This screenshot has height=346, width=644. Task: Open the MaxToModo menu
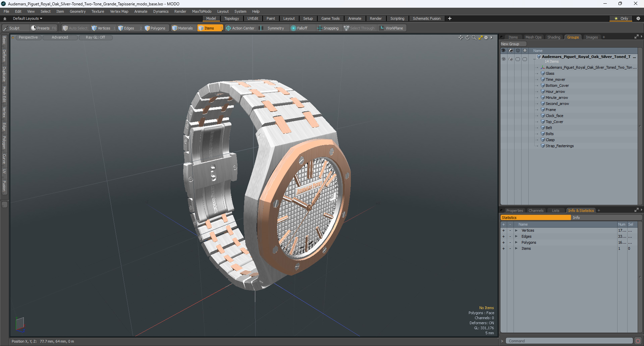click(x=202, y=11)
